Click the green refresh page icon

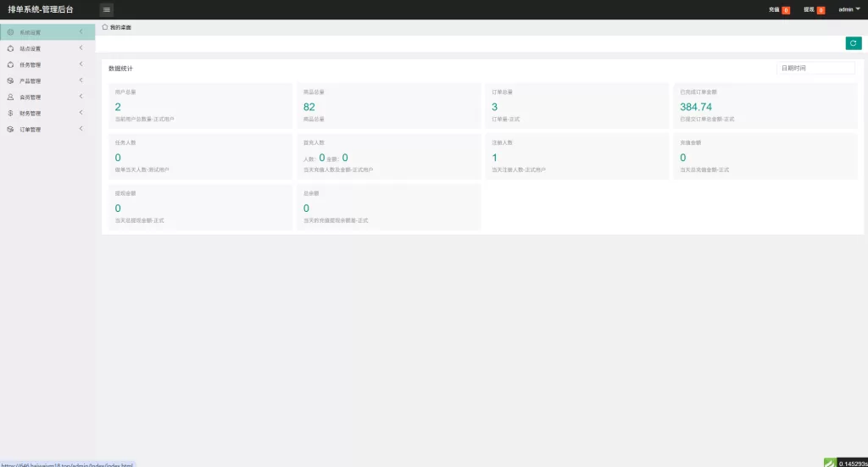[854, 43]
